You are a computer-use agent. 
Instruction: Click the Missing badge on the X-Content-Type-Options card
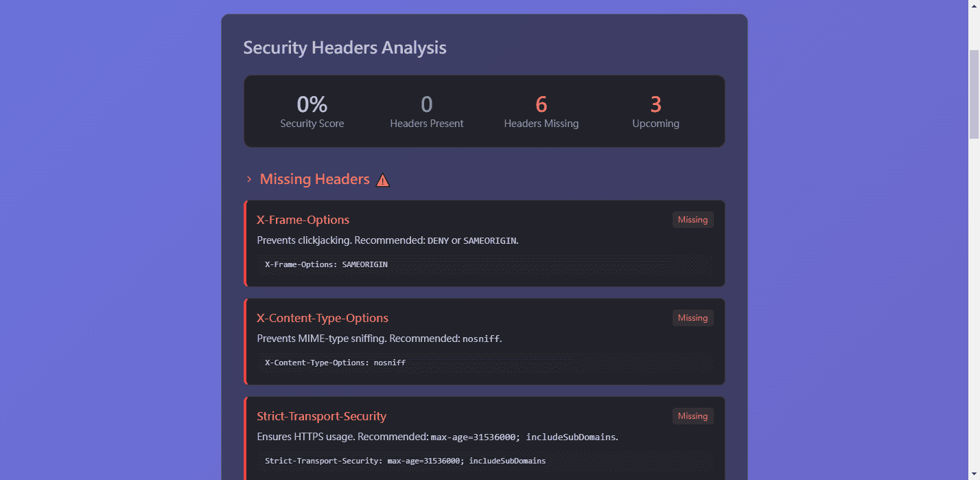(x=692, y=318)
